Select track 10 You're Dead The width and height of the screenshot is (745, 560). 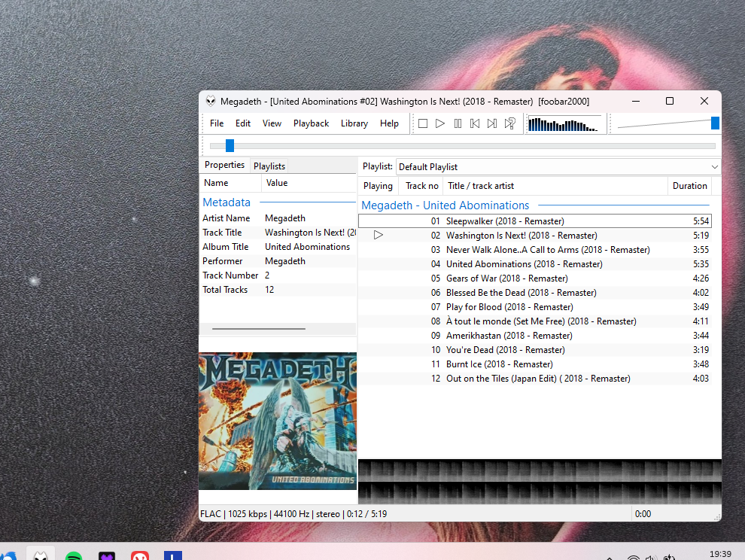535,349
